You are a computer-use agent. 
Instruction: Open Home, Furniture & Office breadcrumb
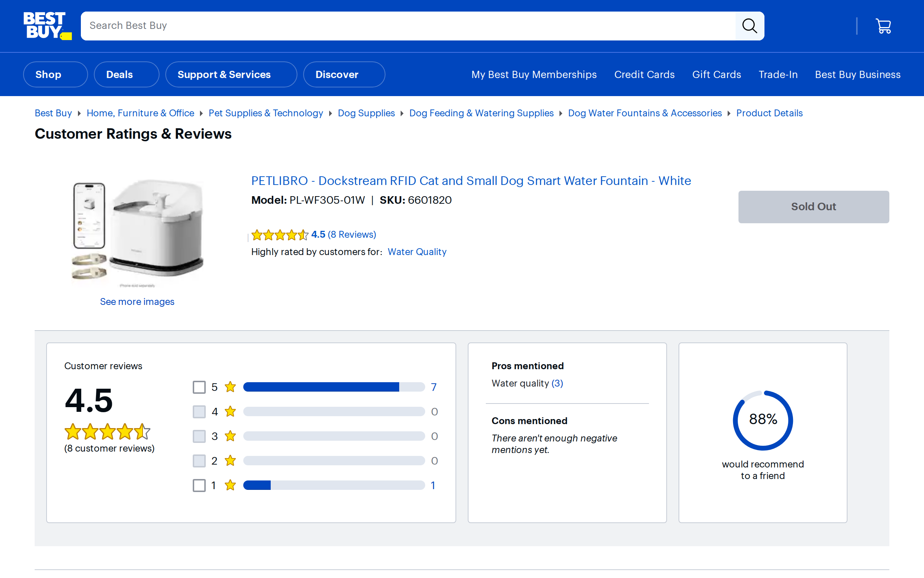(x=140, y=113)
